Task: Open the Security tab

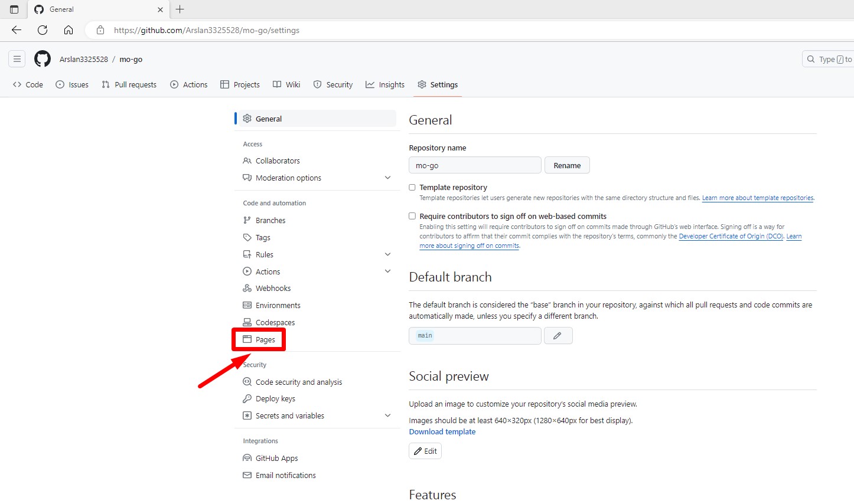Action: [x=333, y=84]
